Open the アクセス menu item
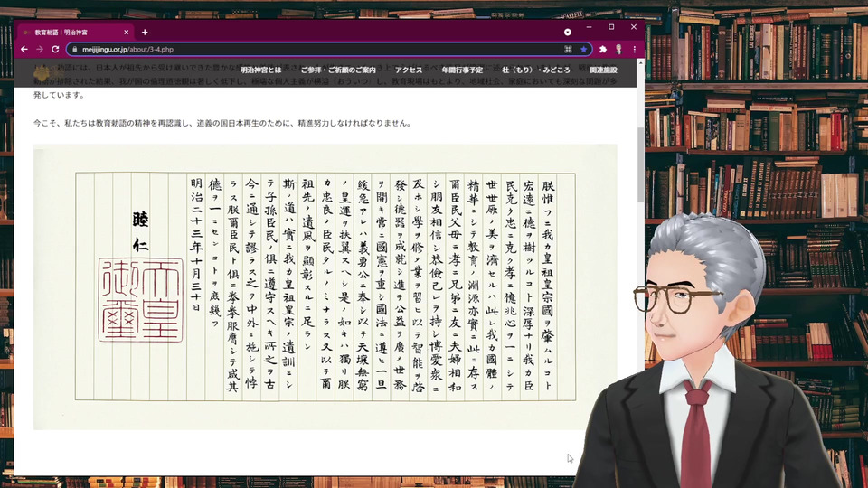The height and width of the screenshot is (488, 868). coord(409,70)
